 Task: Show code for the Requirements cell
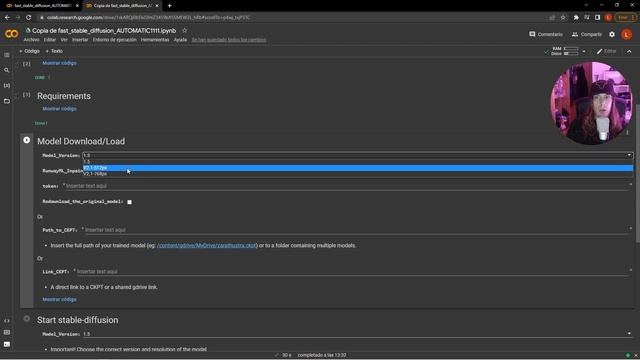pos(59,109)
